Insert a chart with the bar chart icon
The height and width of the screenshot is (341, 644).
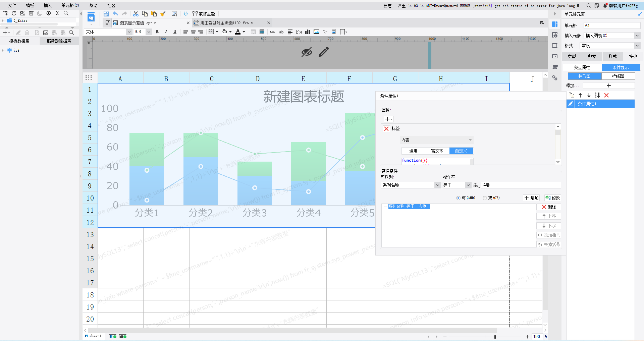point(308,32)
